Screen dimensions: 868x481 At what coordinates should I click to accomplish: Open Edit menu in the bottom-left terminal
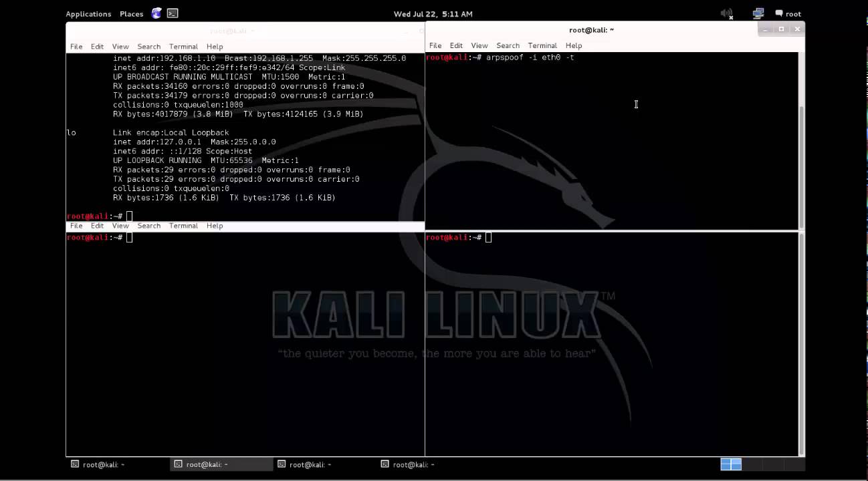click(x=97, y=226)
